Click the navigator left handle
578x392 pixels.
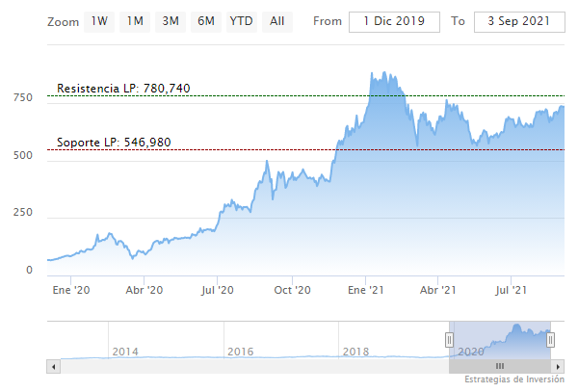pos(449,339)
